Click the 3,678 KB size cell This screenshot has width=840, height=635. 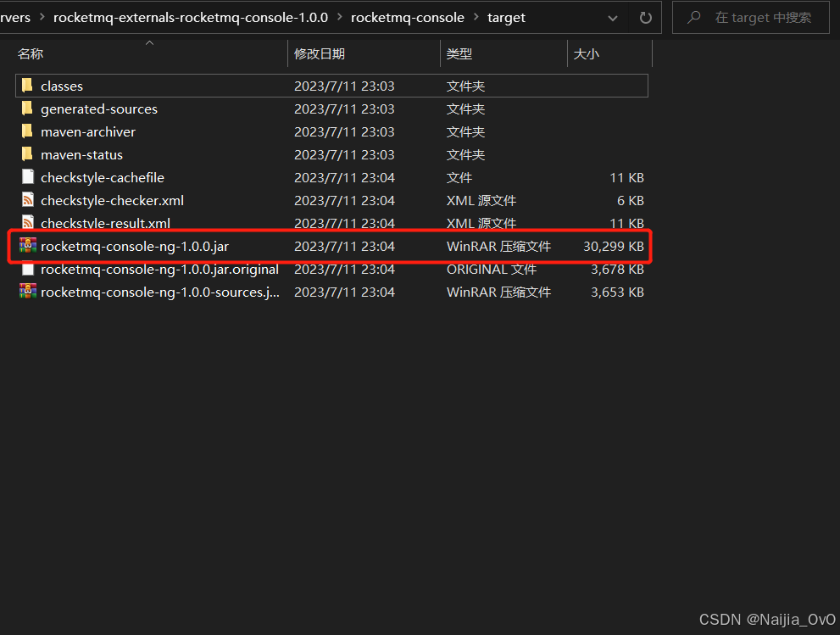(617, 269)
